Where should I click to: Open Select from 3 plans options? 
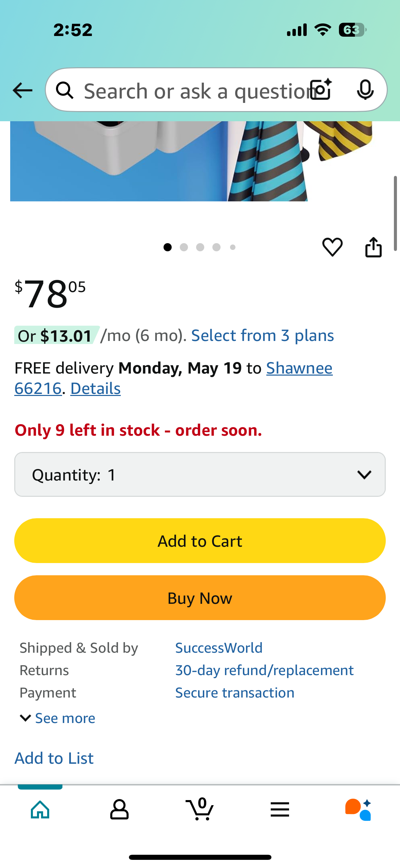pos(263,336)
